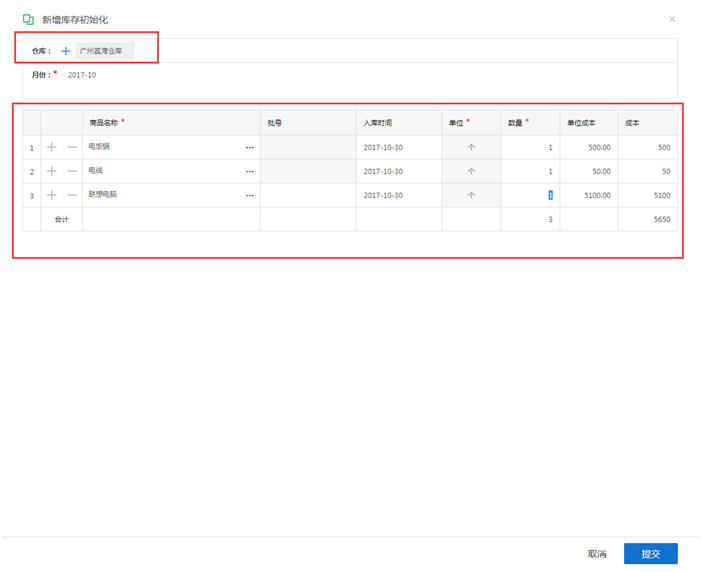Click the unit cell 个 in the 电线 row
This screenshot has width=701, height=572.
[x=471, y=171]
